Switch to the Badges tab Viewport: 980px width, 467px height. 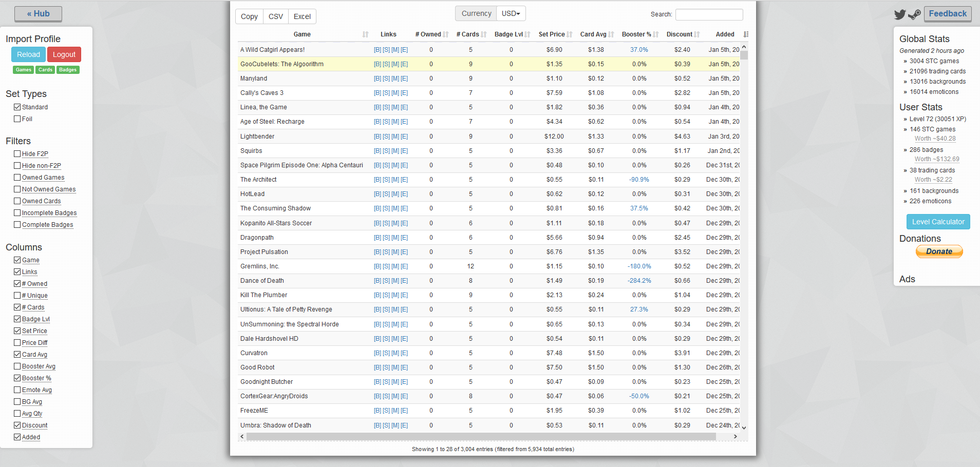[68, 70]
